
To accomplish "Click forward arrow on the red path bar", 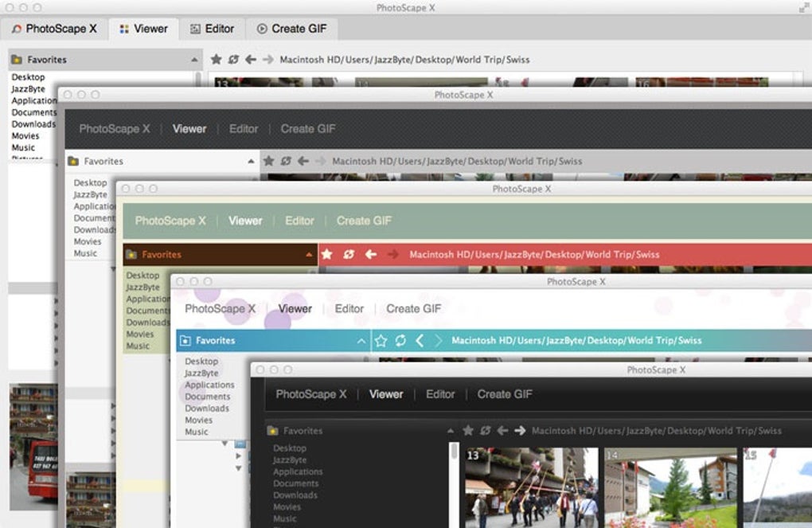I will point(393,254).
